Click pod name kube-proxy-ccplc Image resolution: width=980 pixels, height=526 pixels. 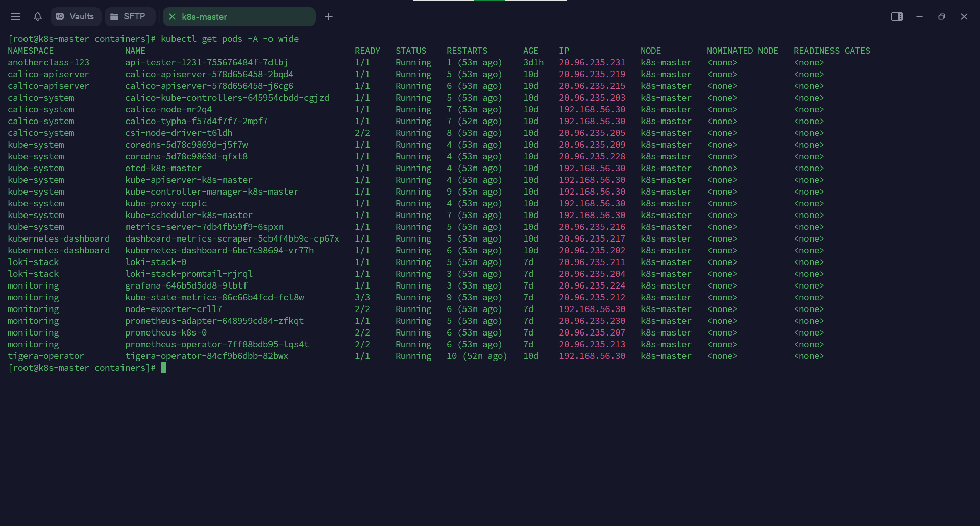pyautogui.click(x=166, y=203)
